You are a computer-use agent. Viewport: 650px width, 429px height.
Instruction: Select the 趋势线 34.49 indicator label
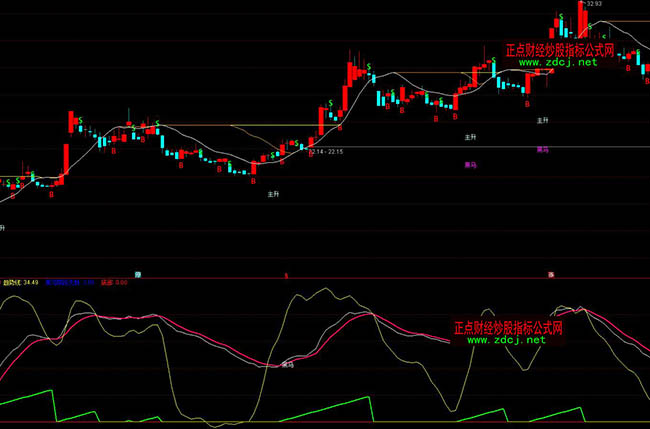[x=19, y=283]
